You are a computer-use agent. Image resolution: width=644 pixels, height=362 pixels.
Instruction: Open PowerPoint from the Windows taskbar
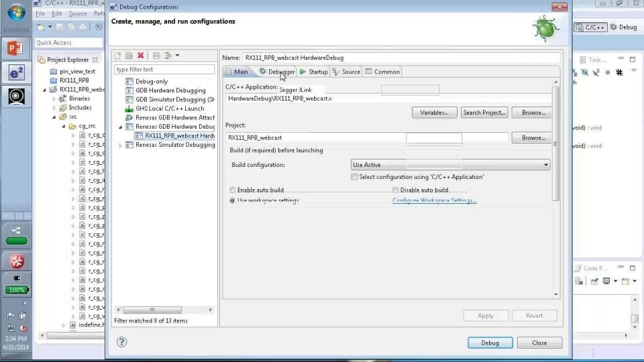coord(16,48)
